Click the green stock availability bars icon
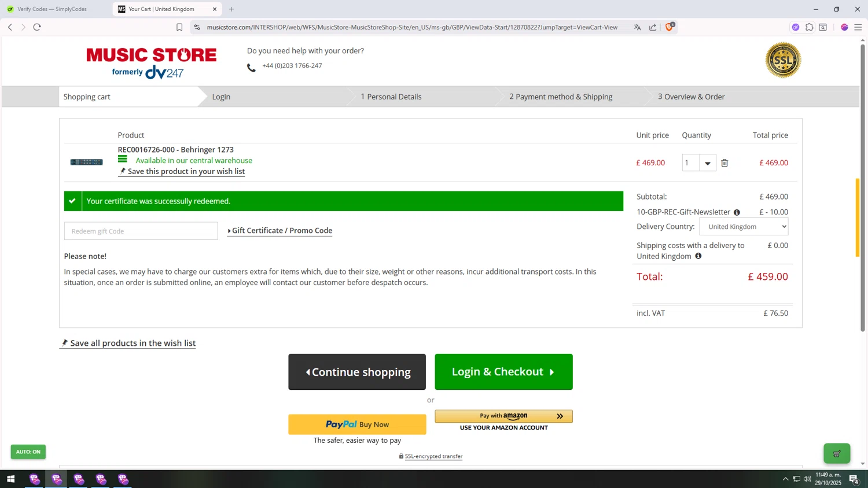Screen dimensions: 868x488 [123, 159]
